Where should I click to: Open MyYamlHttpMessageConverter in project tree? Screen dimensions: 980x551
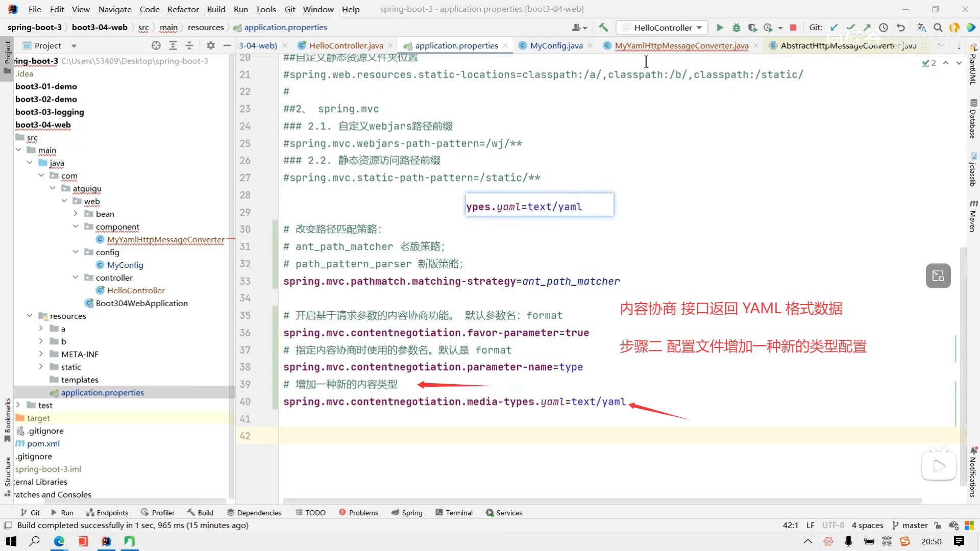pyautogui.click(x=165, y=239)
